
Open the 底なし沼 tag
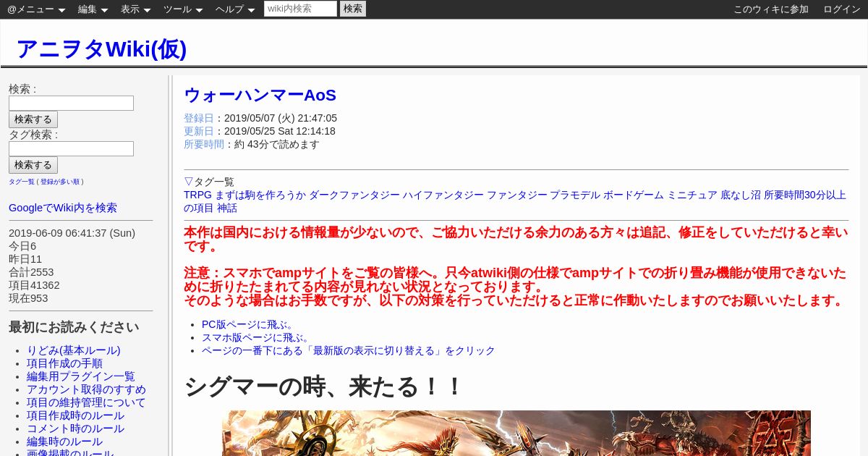point(741,195)
